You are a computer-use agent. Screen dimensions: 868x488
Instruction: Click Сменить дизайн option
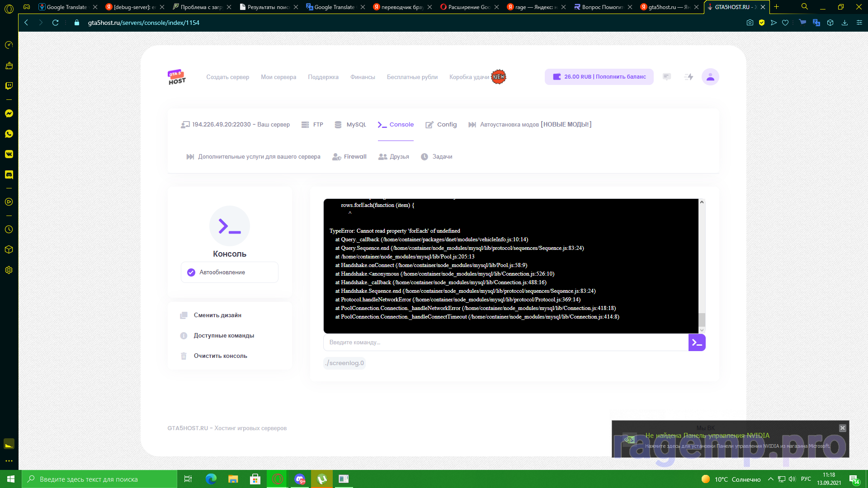217,315
